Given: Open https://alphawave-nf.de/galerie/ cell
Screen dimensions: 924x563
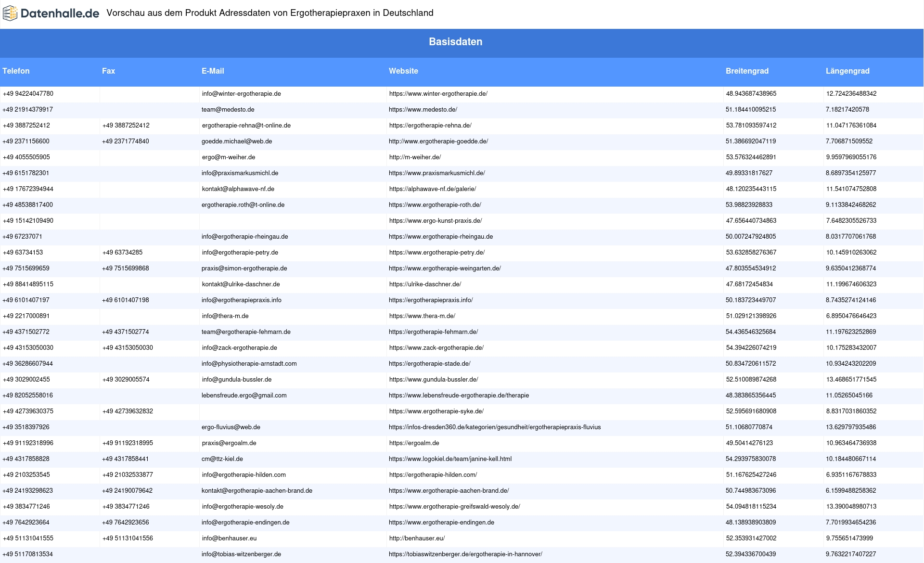Looking at the screenshot, I should 432,189.
